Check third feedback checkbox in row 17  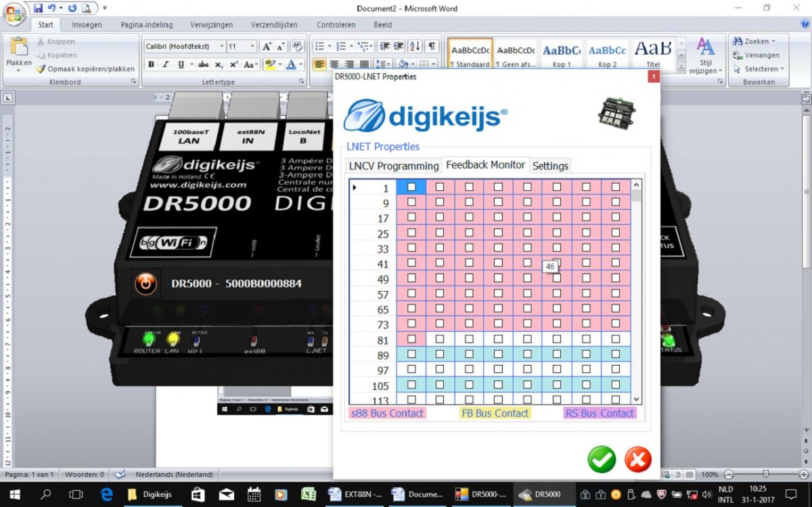click(x=469, y=217)
